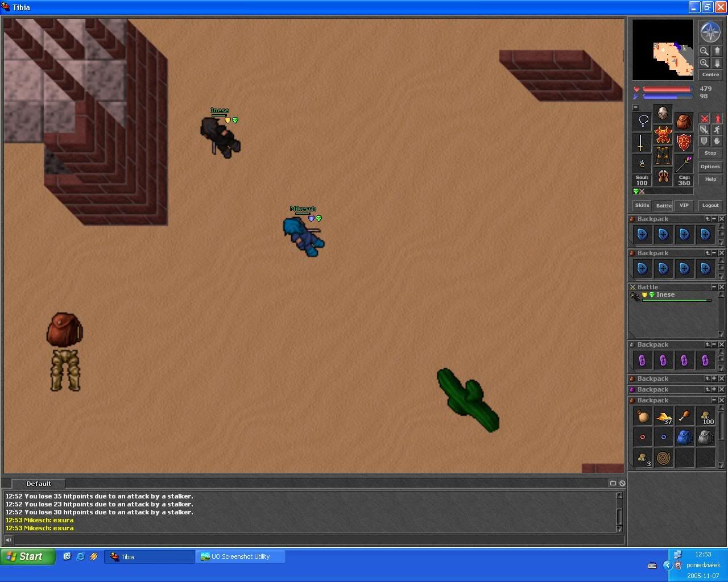This screenshot has height=582, width=728.
Task: Enable defensive shield fight mode
Action: pyautogui.click(x=704, y=141)
